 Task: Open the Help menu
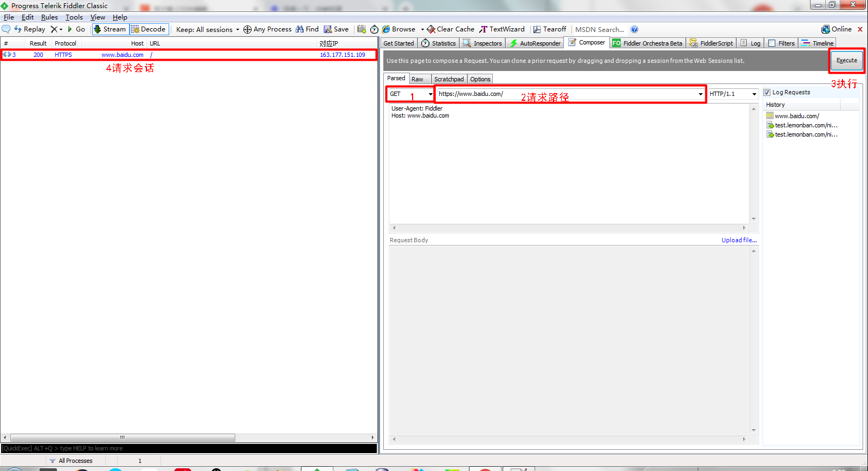pos(120,17)
